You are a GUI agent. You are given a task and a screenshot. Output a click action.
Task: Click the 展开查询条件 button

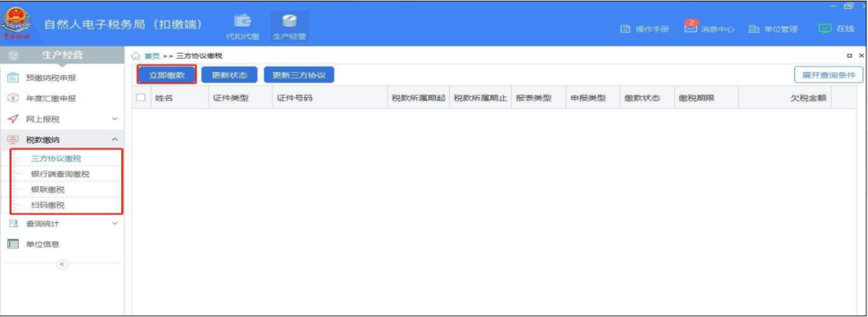[828, 75]
